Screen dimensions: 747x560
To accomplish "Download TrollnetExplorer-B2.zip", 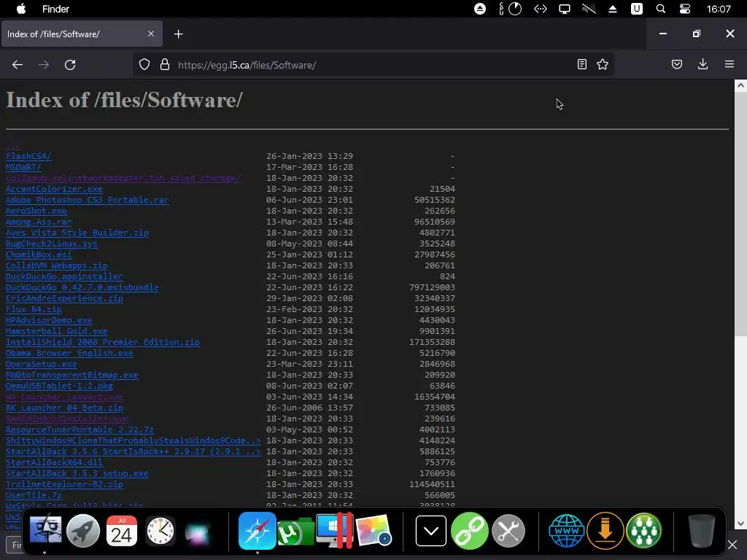I will click(x=64, y=484).
